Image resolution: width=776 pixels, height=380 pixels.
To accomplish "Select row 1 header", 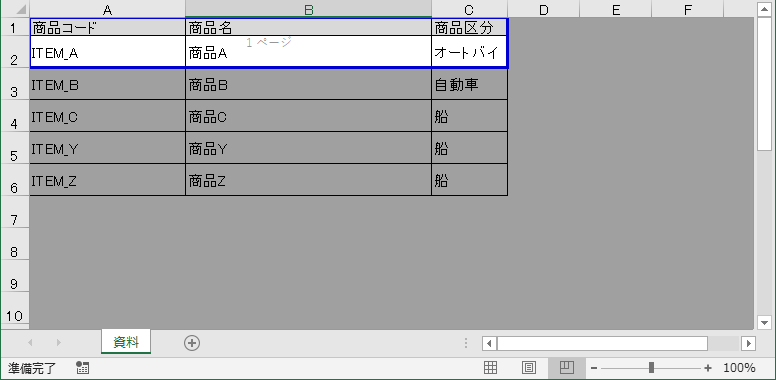I will 15,27.
